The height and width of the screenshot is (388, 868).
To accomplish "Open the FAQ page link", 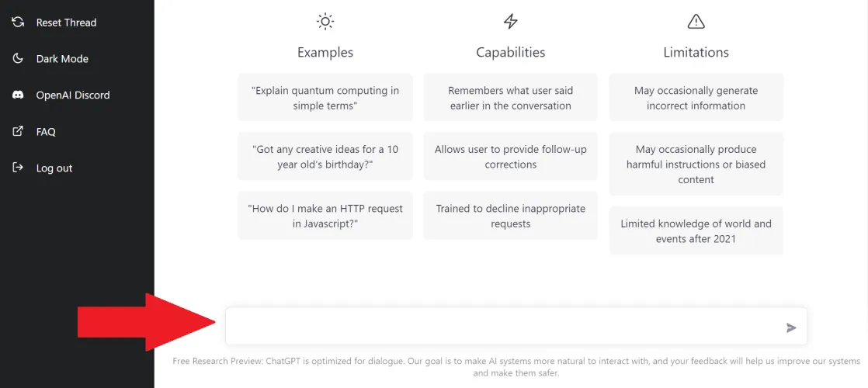I will (x=46, y=132).
